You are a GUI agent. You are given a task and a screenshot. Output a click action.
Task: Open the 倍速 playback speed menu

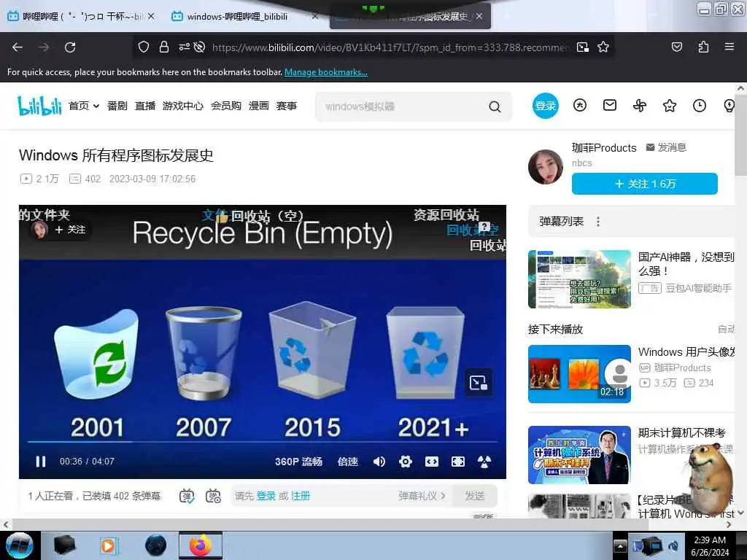click(348, 462)
